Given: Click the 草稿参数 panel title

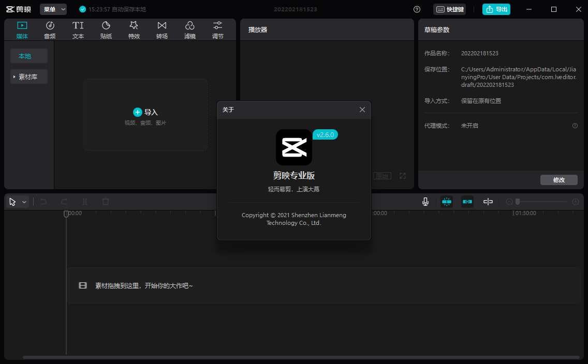Looking at the screenshot, I should pos(437,29).
